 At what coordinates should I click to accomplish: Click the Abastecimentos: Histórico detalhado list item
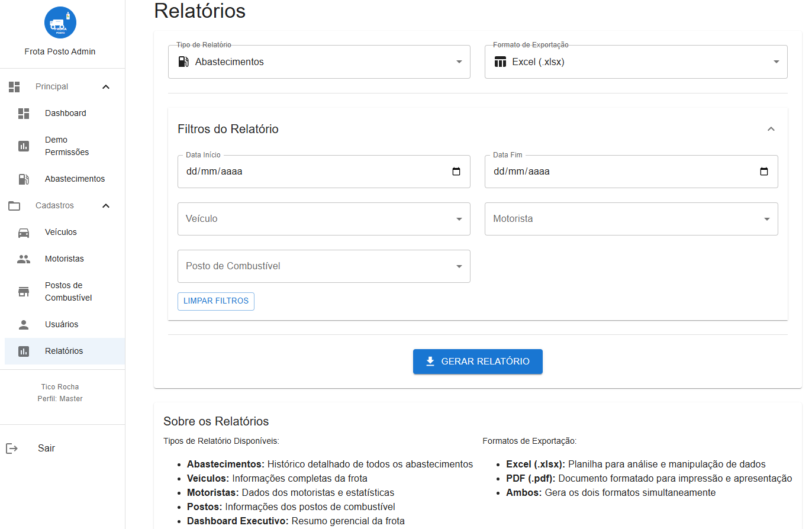click(330, 465)
